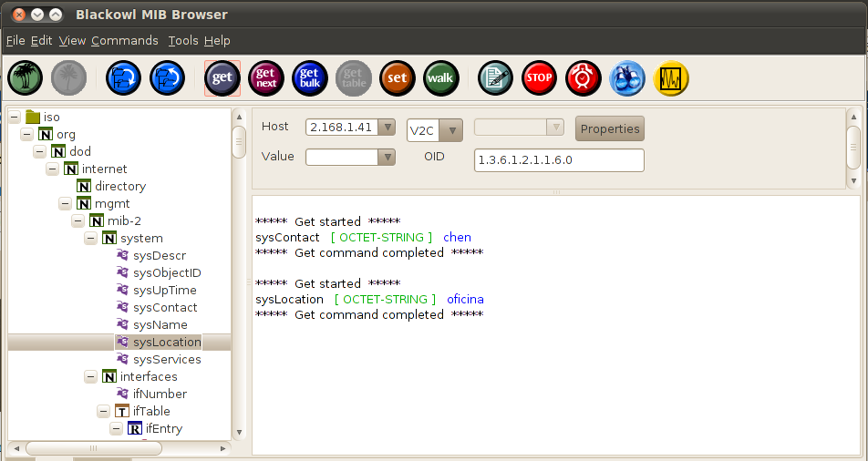This screenshot has width=868, height=461.
Task: Click the iso folder icon
Action: [33, 117]
